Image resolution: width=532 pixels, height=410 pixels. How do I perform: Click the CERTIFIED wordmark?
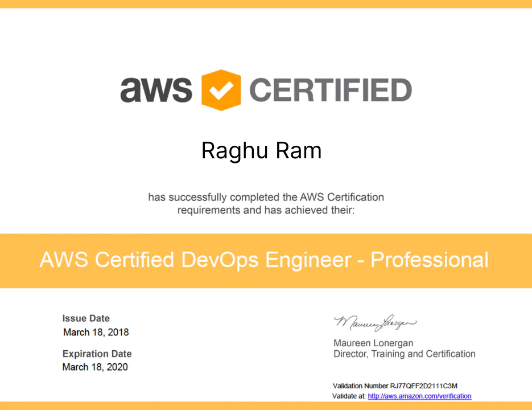(x=331, y=90)
